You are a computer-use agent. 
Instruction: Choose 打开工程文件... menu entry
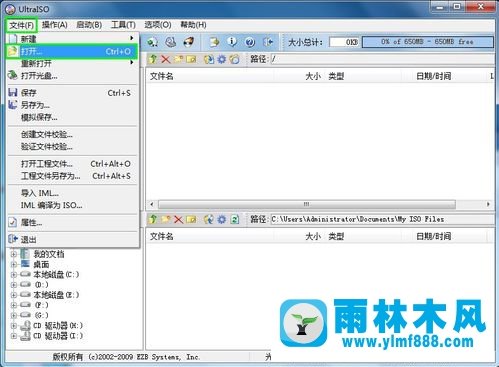point(72,164)
